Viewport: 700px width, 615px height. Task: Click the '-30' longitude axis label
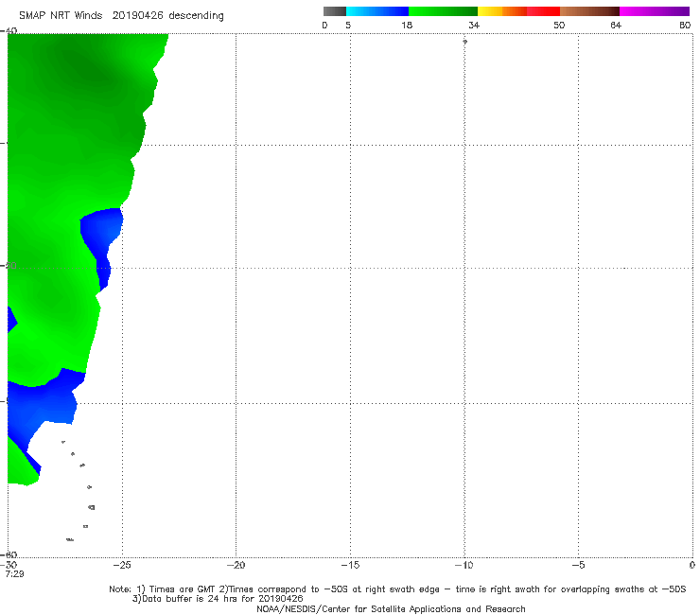pos(9,565)
